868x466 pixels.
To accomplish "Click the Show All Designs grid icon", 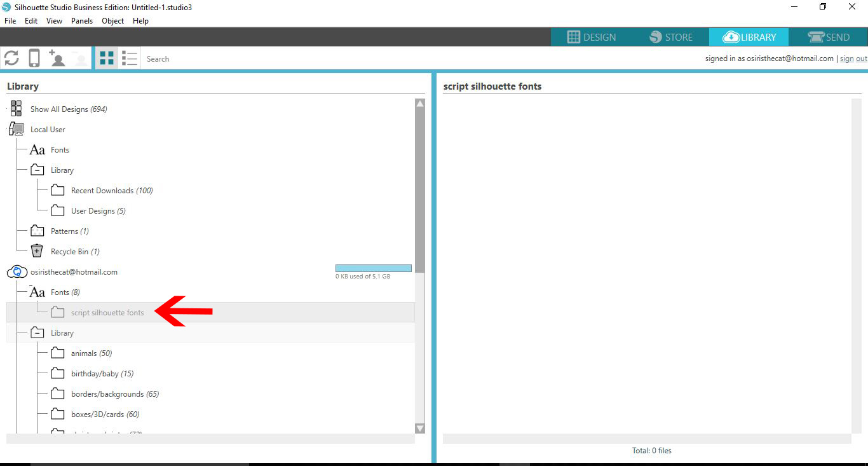I will click(17, 109).
